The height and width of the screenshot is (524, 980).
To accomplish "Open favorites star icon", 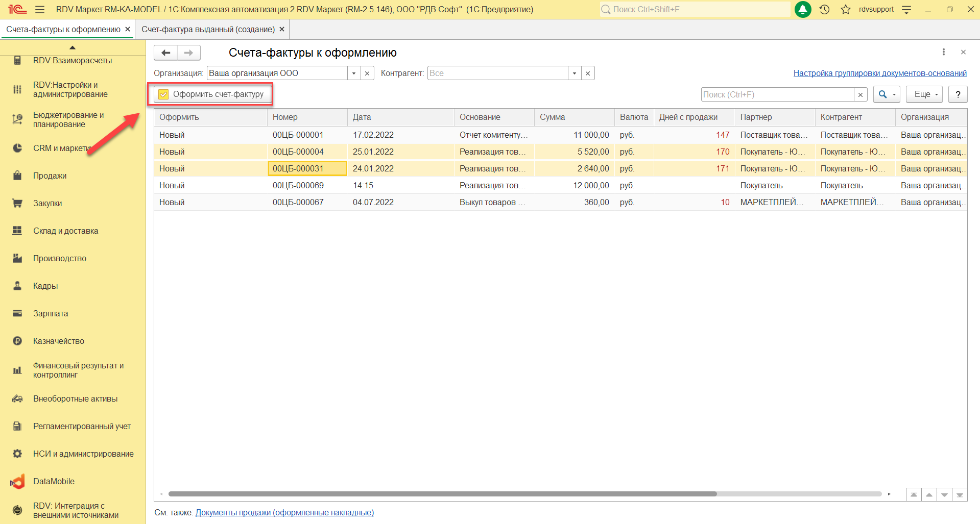I will (x=846, y=9).
